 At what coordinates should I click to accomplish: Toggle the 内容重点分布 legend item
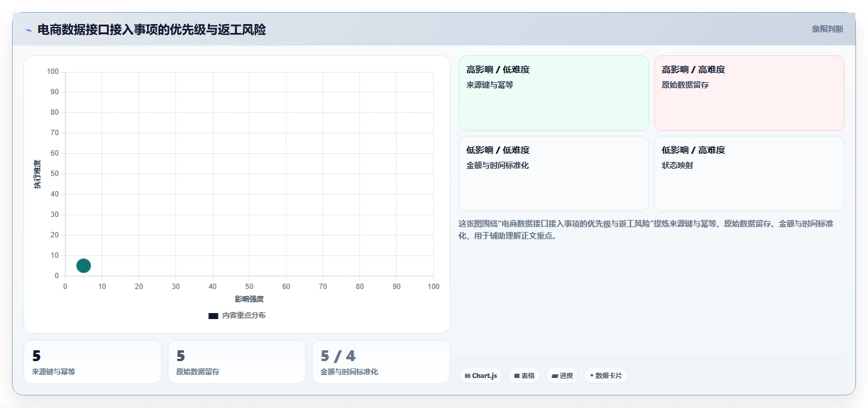237,315
